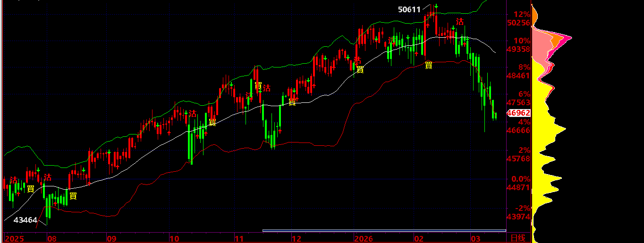This screenshot has width=644, height=243.
Task: Click the 買 marker just before the 2026 label
Action: click(360, 69)
